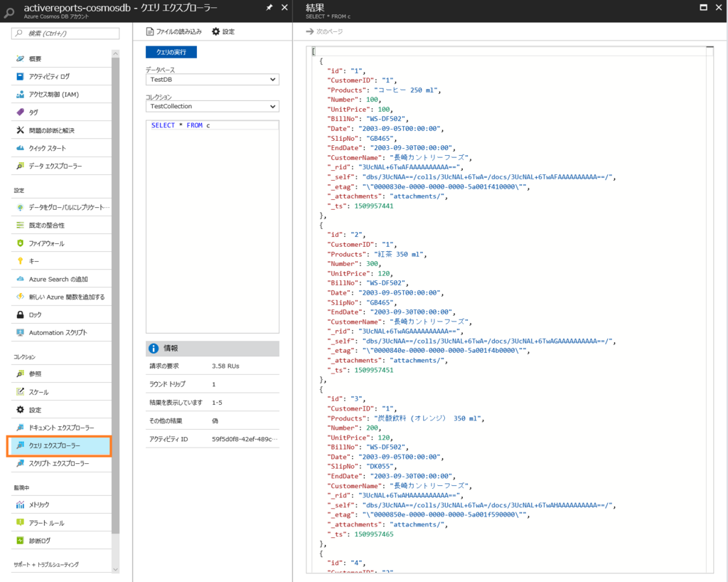The image size is (728, 582).
Task: Click the sidebar scroll down arrow
Action: tap(116, 569)
